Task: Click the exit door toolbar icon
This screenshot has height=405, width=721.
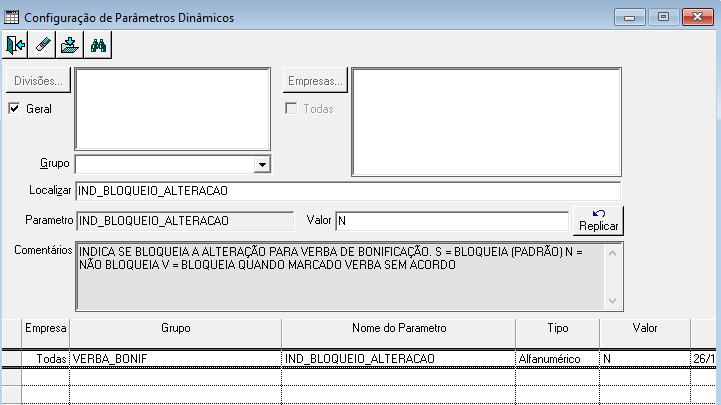Action: pyautogui.click(x=15, y=45)
